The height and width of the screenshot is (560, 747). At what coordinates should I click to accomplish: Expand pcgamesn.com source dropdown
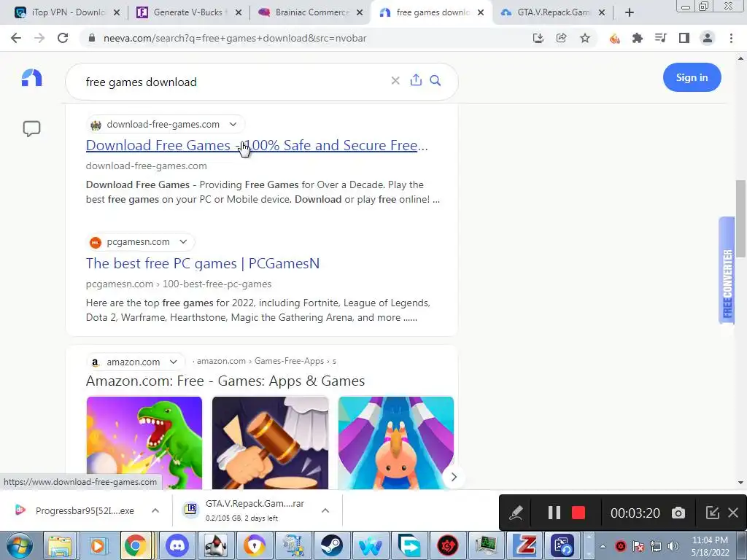pyautogui.click(x=183, y=242)
